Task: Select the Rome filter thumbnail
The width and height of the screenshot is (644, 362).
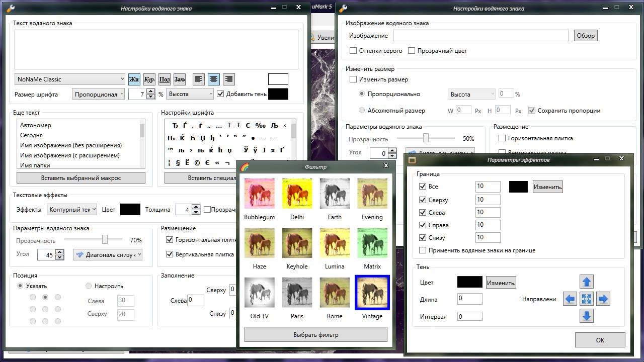Action: [x=335, y=293]
